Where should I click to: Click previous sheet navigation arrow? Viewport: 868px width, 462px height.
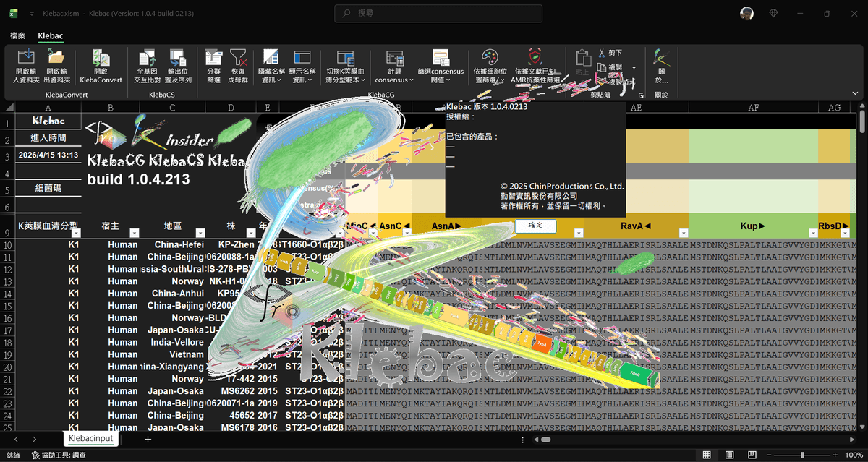coord(15,439)
